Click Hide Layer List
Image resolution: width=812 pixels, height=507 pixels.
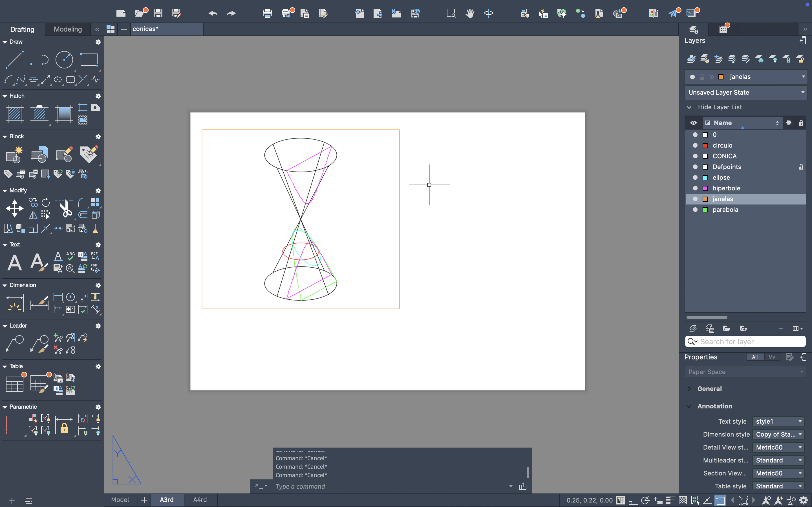pos(720,107)
